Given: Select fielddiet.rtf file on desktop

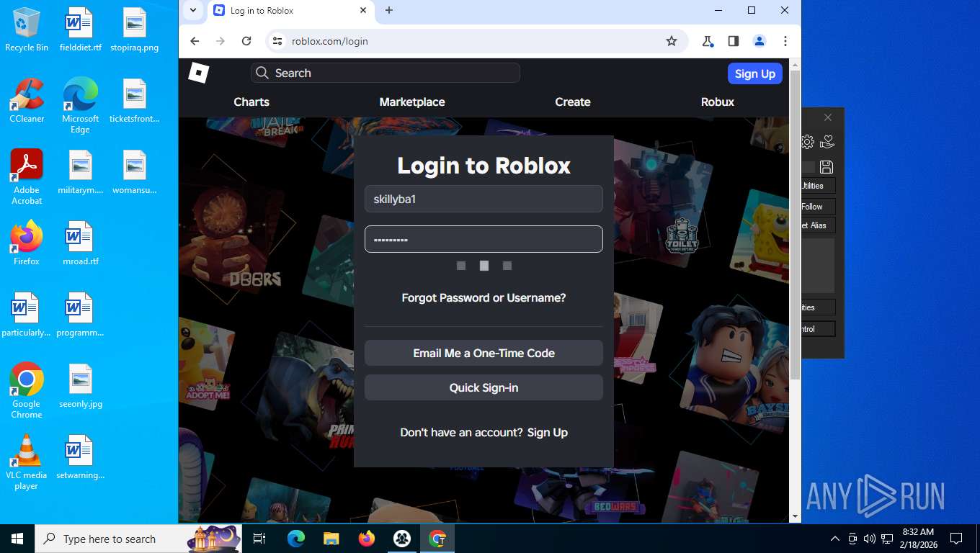Looking at the screenshot, I should 80,30.
